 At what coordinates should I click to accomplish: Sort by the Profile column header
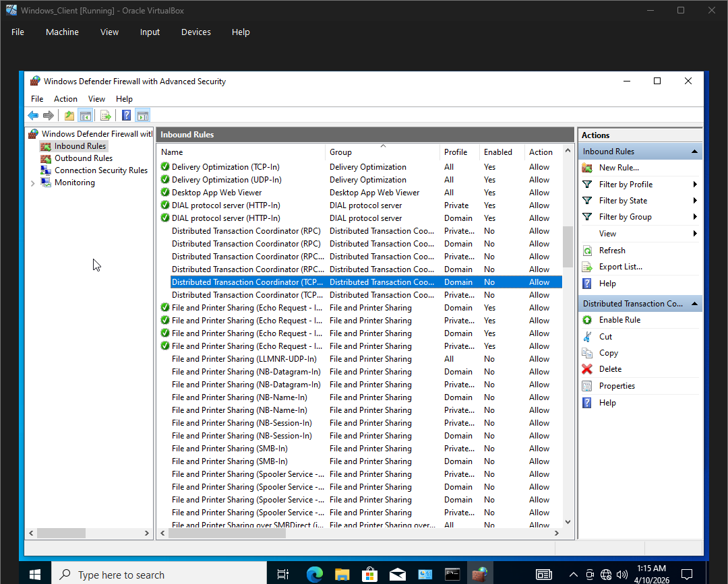pos(459,152)
